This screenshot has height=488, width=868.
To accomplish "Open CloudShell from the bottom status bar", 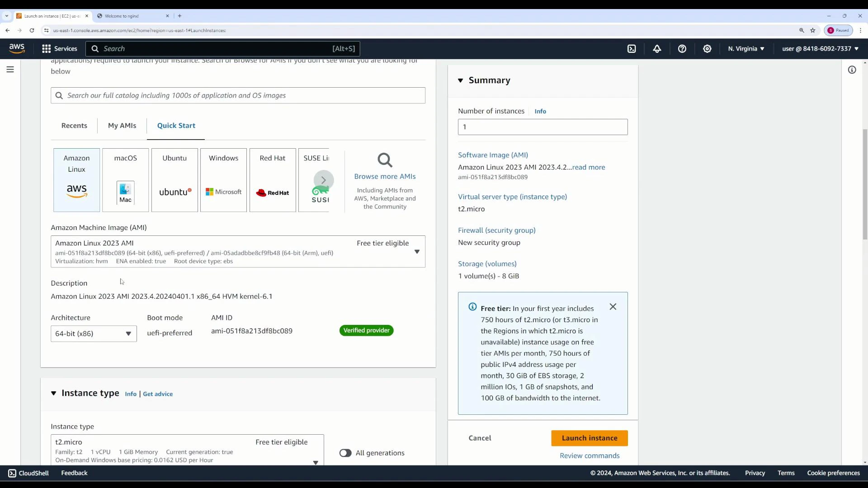I will coord(28,473).
